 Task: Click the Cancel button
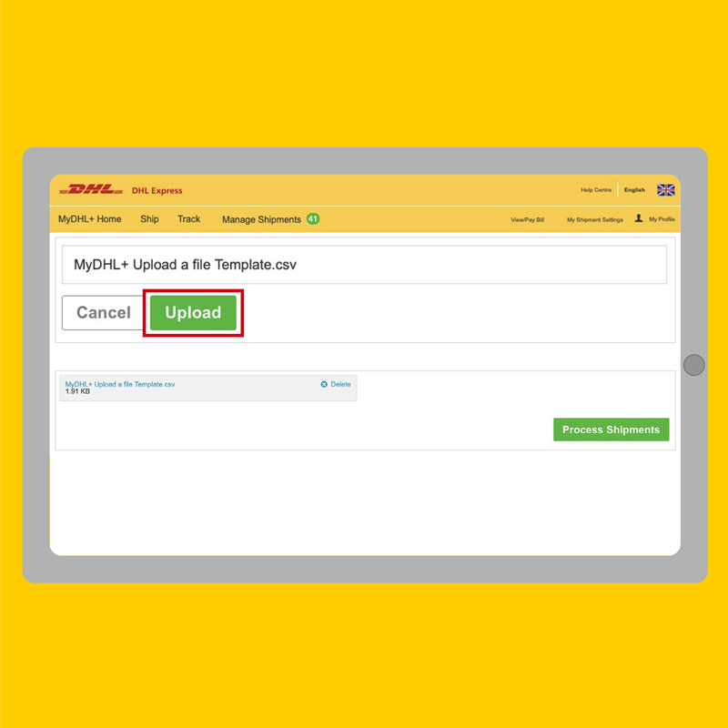pyautogui.click(x=103, y=313)
